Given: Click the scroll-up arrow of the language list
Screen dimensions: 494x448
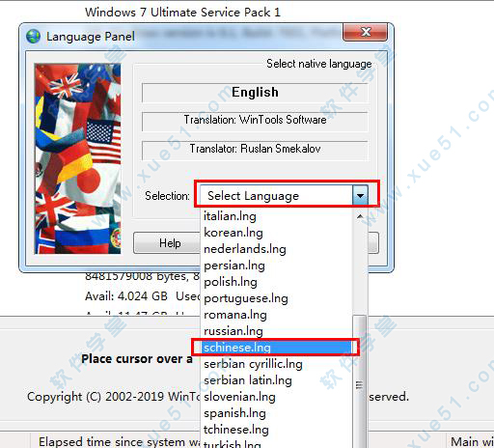Looking at the screenshot, I should pos(360,216).
